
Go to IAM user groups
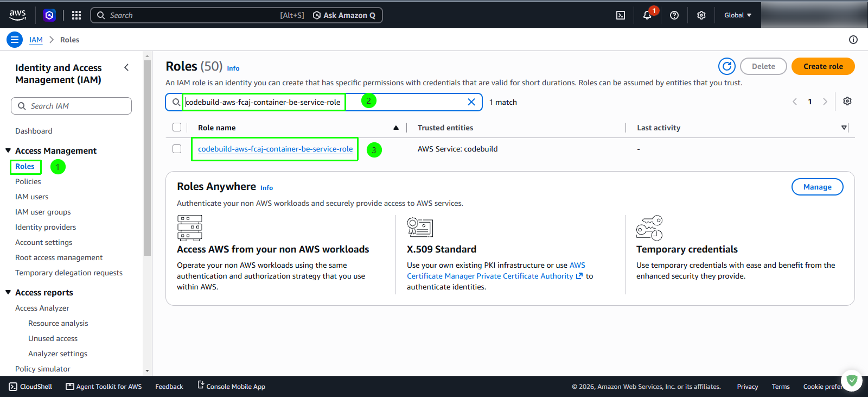point(43,212)
